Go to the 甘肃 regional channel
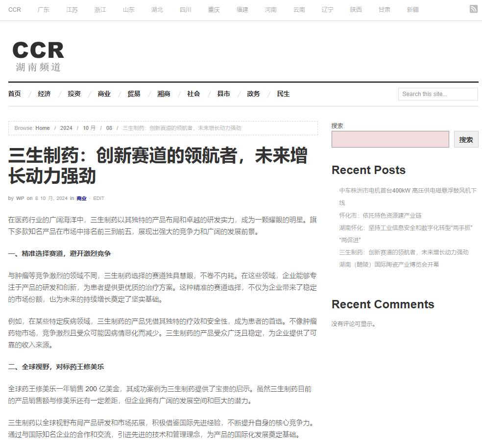Image resolution: width=482 pixels, height=448 pixels. 384,10
